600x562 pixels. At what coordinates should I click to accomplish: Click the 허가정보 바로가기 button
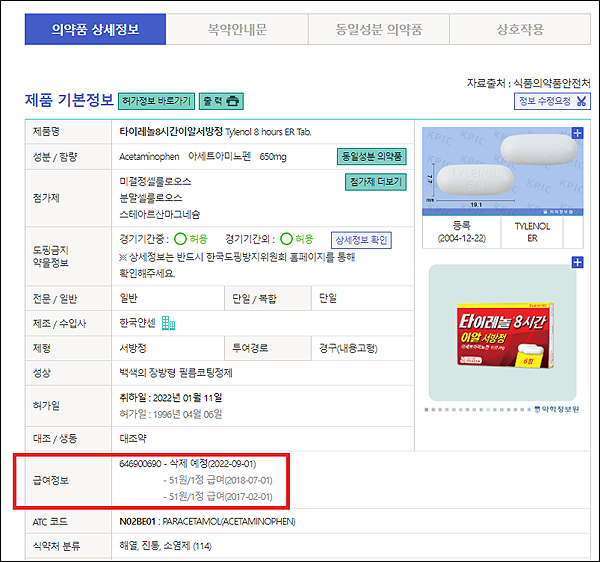point(156,101)
